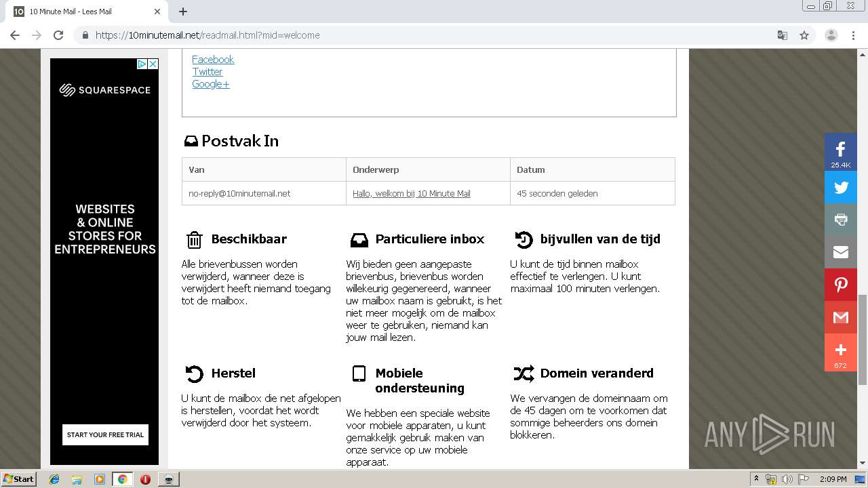Click the Postvak In inbox icon
868x488 pixels.
pyautogui.click(x=191, y=141)
